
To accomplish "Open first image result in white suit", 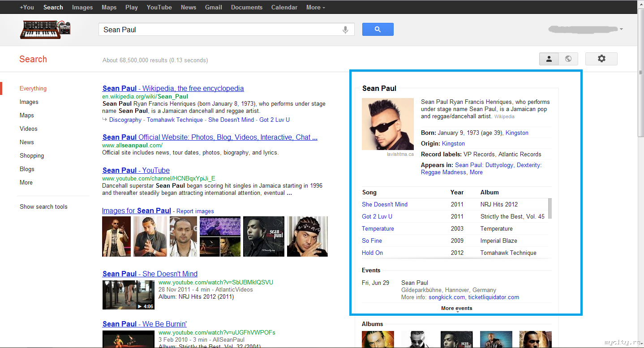I will (116, 236).
